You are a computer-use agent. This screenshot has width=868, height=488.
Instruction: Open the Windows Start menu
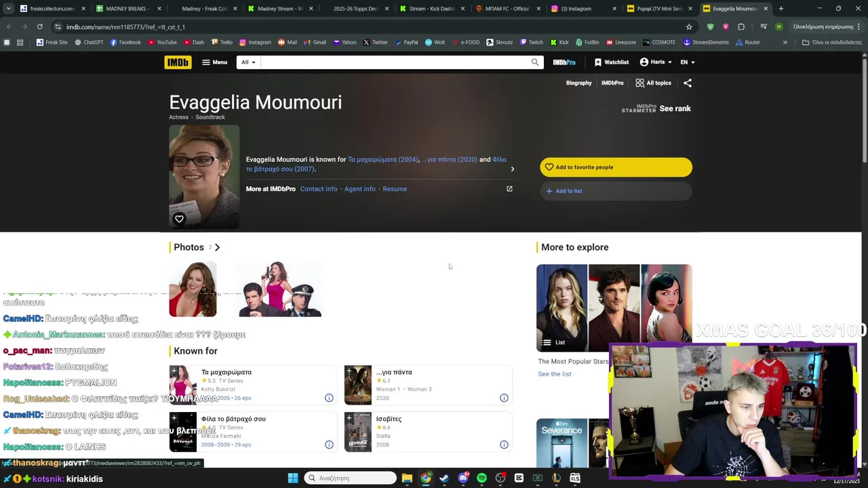click(x=292, y=478)
